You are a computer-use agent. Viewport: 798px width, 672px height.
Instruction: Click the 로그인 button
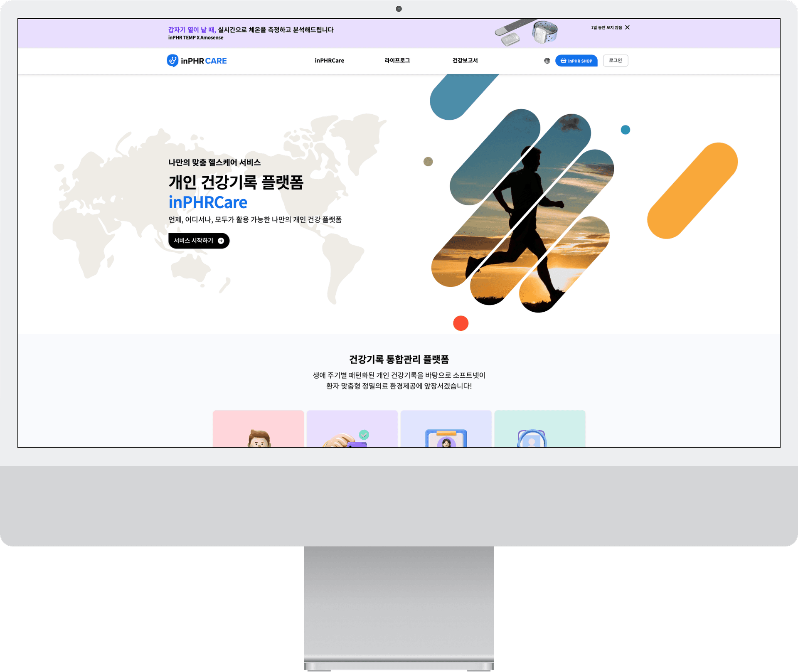[x=615, y=61]
